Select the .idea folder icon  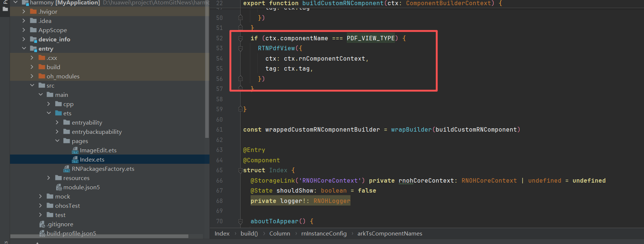33,21
